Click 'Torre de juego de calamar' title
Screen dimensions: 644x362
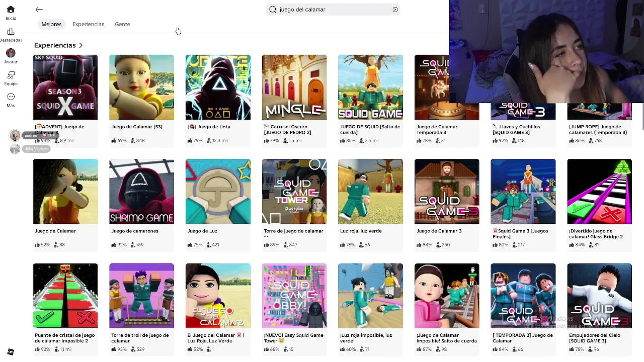(293, 231)
